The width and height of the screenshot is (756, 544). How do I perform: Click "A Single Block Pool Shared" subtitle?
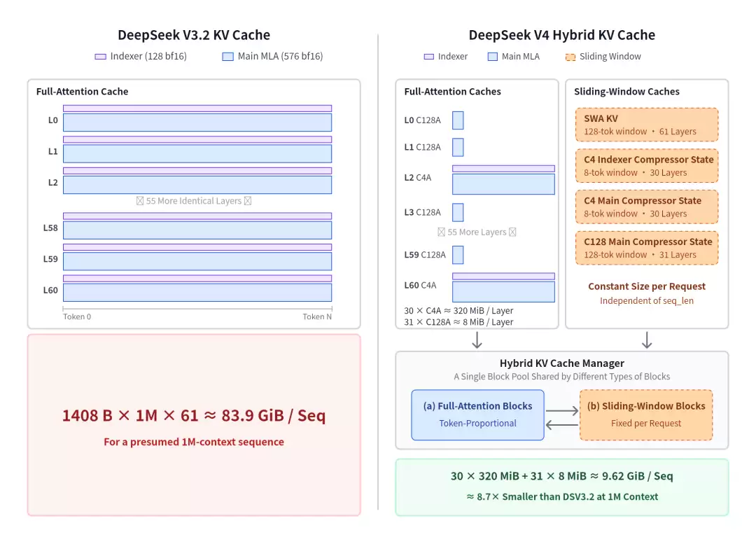click(x=561, y=376)
